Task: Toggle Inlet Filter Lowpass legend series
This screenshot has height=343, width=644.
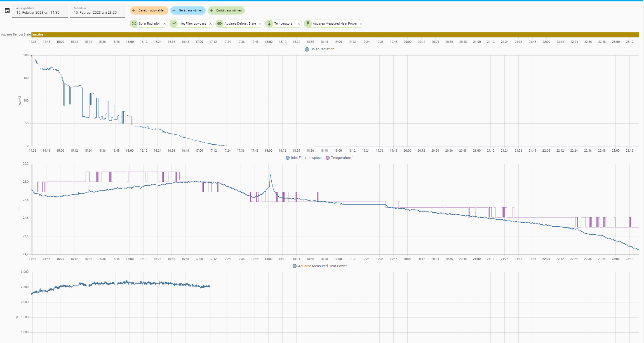Action: [x=304, y=158]
